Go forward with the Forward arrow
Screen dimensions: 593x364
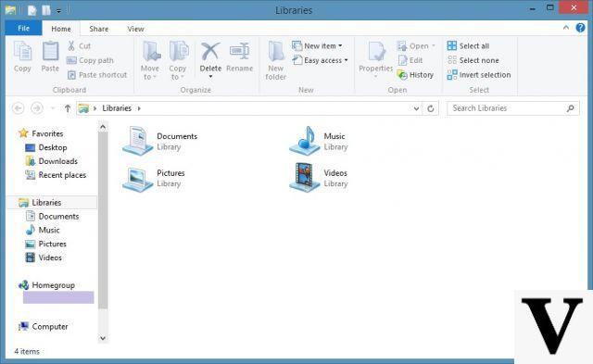coord(36,108)
